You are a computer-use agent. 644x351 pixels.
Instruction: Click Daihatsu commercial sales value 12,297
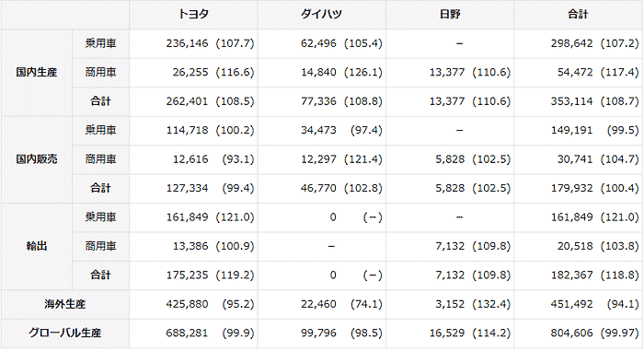coord(318,159)
